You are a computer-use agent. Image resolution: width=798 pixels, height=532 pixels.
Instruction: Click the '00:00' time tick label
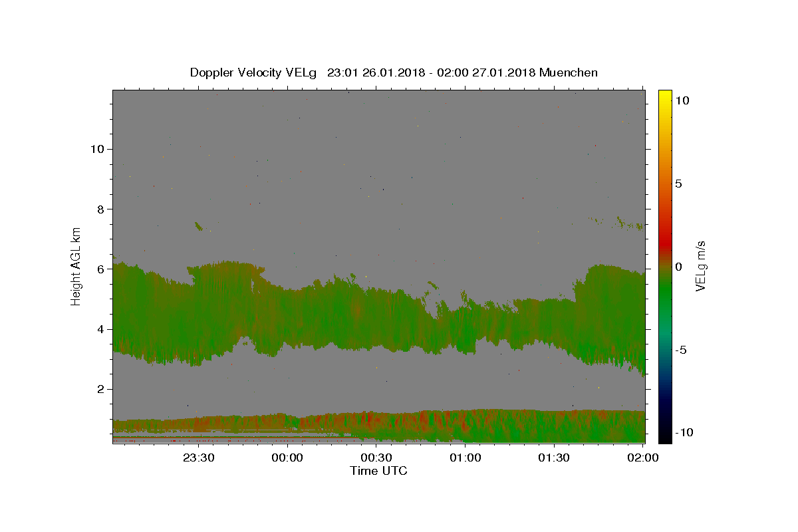click(x=287, y=458)
